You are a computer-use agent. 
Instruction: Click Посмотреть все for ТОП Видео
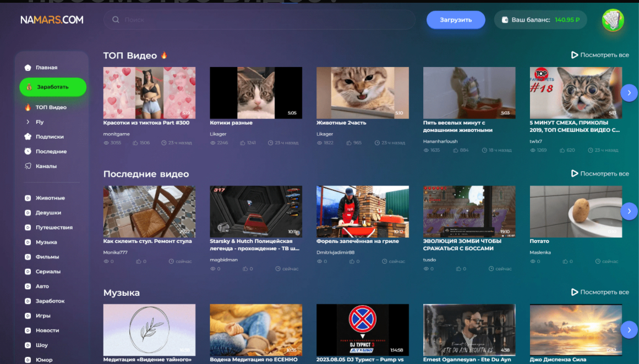(600, 55)
